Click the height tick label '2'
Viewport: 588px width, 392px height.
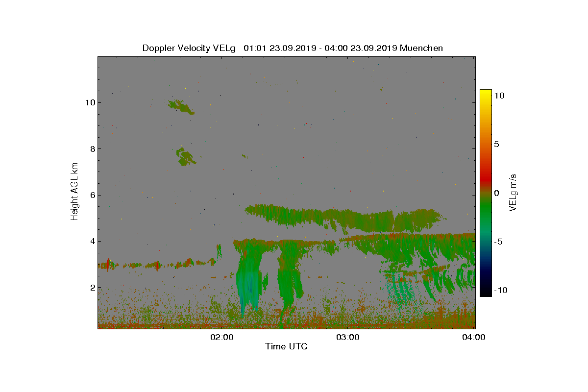92,287
